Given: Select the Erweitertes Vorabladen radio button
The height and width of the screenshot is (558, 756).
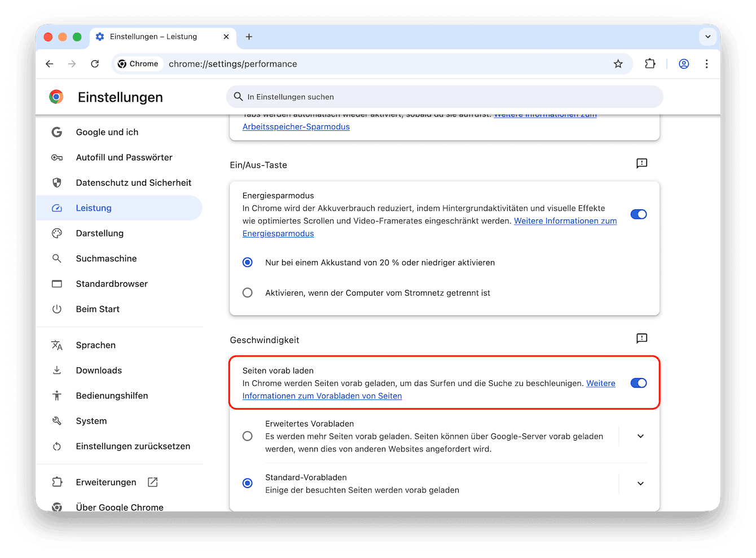Looking at the screenshot, I should [x=247, y=436].
